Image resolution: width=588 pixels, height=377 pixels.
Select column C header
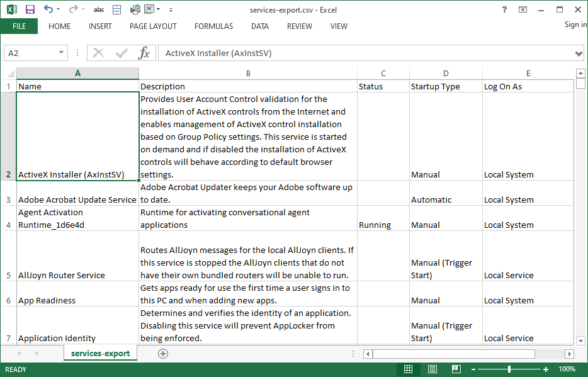383,74
